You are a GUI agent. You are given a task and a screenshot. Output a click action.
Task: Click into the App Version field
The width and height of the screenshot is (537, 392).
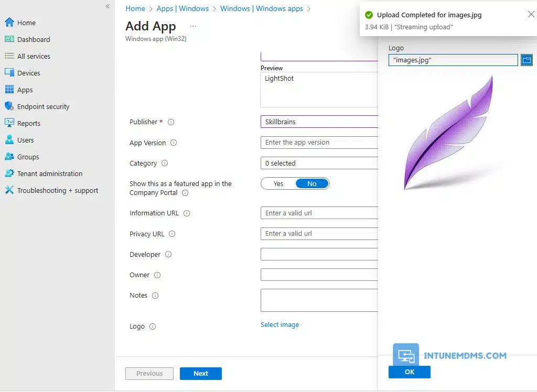319,143
